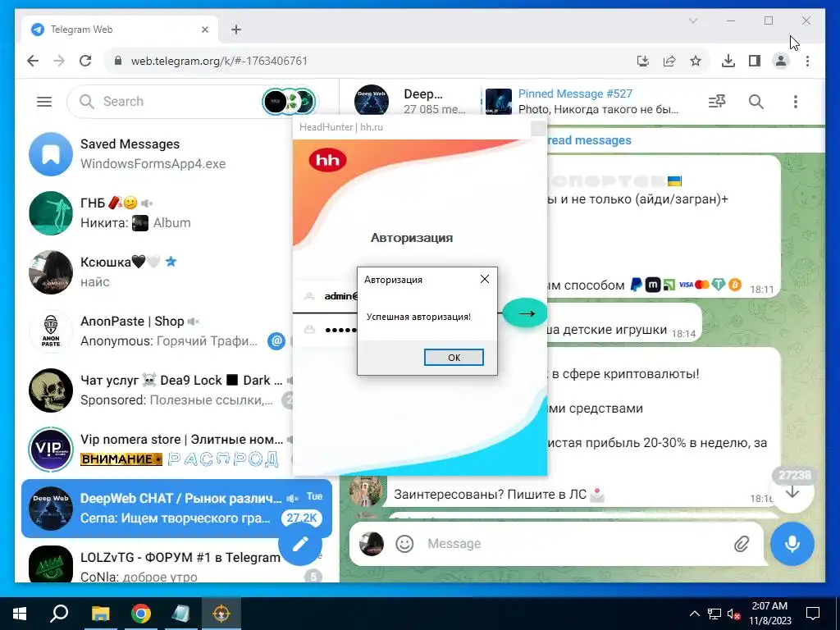The image size is (840, 630).
Task: Click the mention badge on AnonPaste chat
Action: coord(276,340)
